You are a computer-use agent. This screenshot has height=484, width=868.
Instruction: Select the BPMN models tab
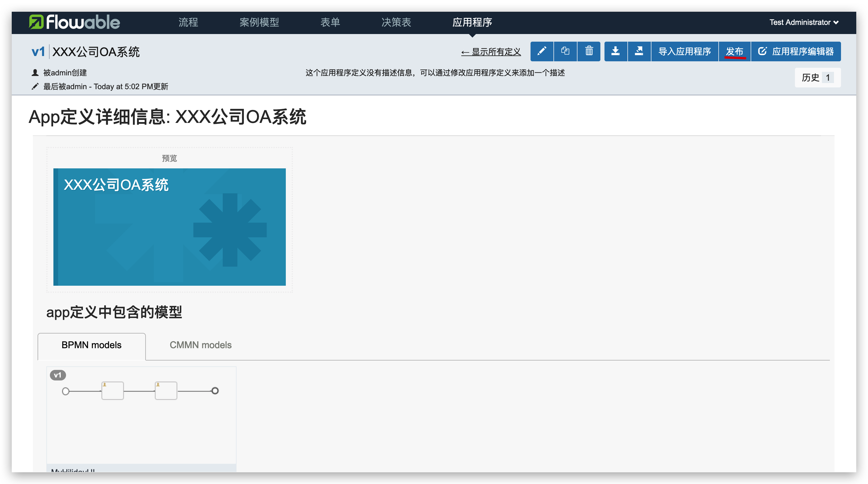point(91,345)
